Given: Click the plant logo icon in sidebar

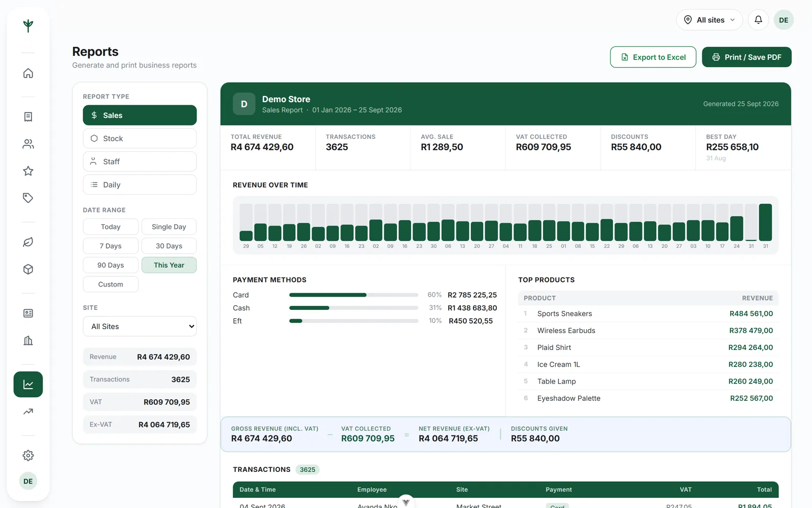Looking at the screenshot, I should (28, 25).
